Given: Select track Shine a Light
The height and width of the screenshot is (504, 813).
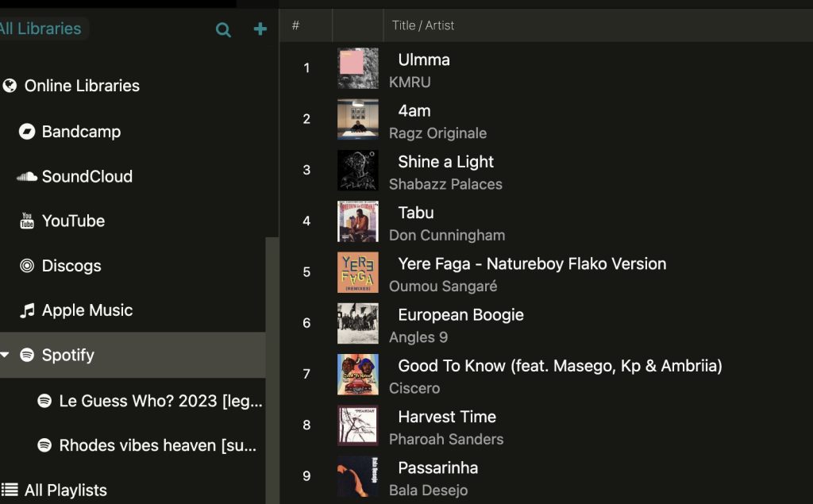Looking at the screenshot, I should click(546, 170).
